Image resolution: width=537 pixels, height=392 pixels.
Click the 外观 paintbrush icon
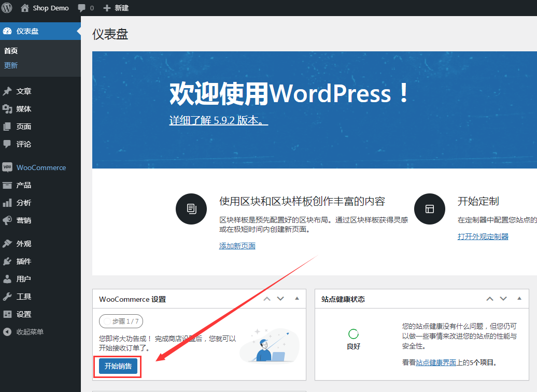tap(7, 244)
